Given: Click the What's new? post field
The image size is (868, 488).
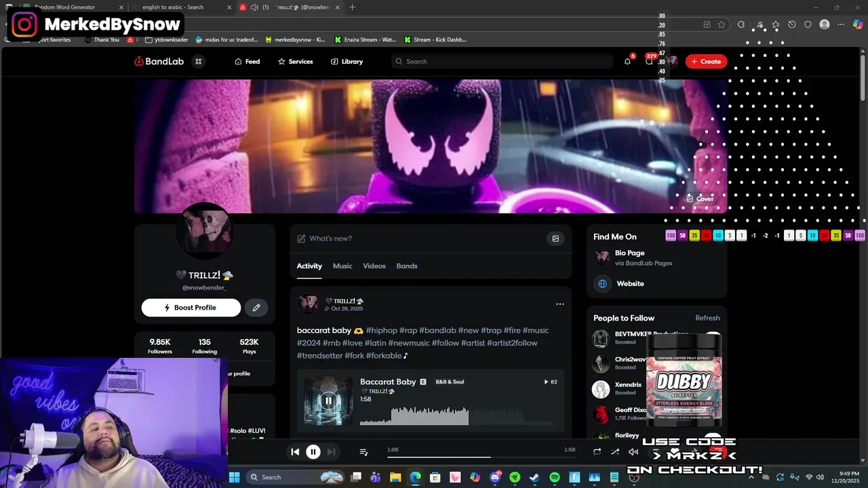Looking at the screenshot, I should click(419, 239).
